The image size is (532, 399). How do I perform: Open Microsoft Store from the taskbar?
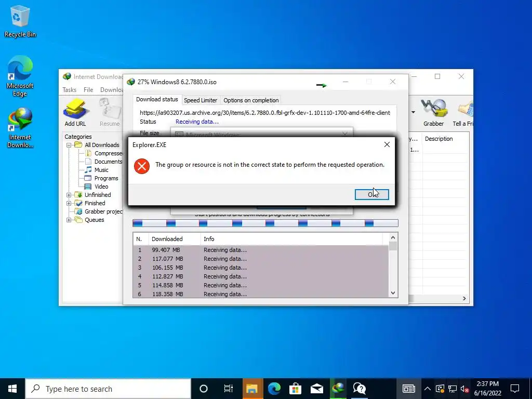click(295, 389)
